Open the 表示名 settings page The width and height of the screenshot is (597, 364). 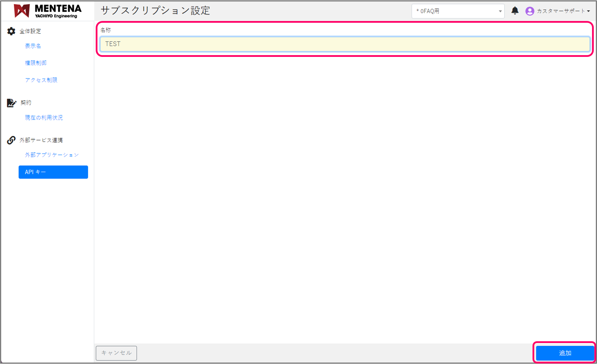click(x=33, y=46)
